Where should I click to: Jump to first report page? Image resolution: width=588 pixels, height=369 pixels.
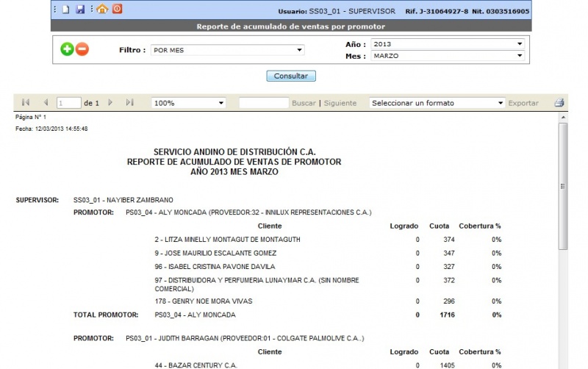click(26, 102)
